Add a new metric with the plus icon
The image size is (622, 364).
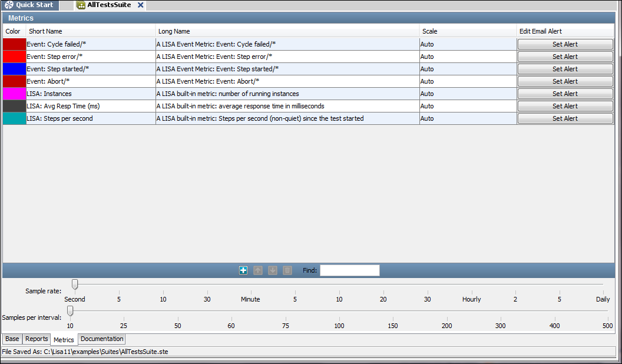(243, 270)
